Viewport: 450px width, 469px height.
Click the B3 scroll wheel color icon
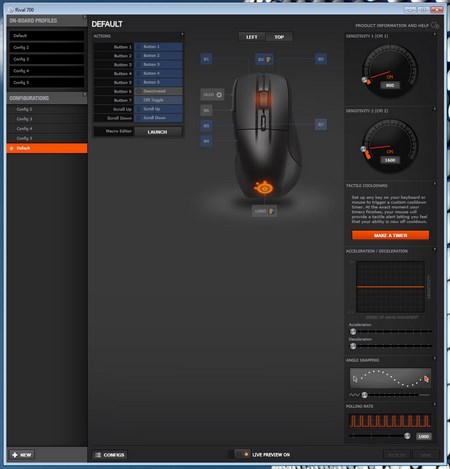(268, 59)
